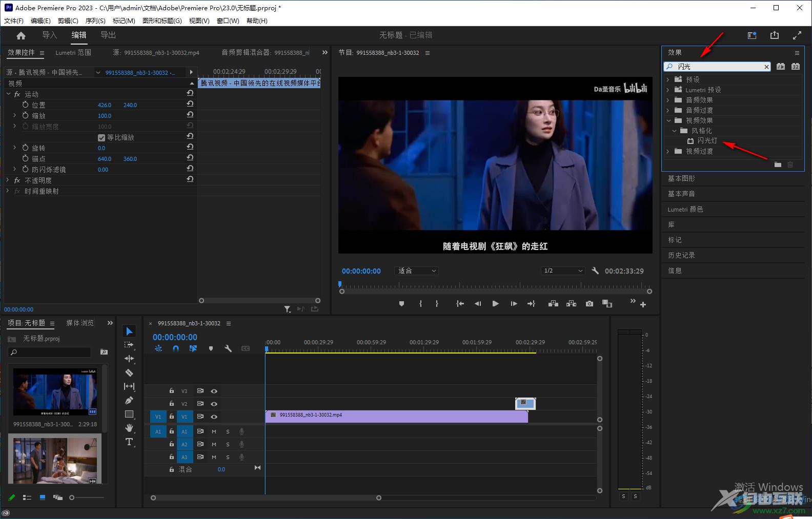Image resolution: width=812 pixels, height=519 pixels.
Task: Solo audio track A2
Action: coord(228,444)
